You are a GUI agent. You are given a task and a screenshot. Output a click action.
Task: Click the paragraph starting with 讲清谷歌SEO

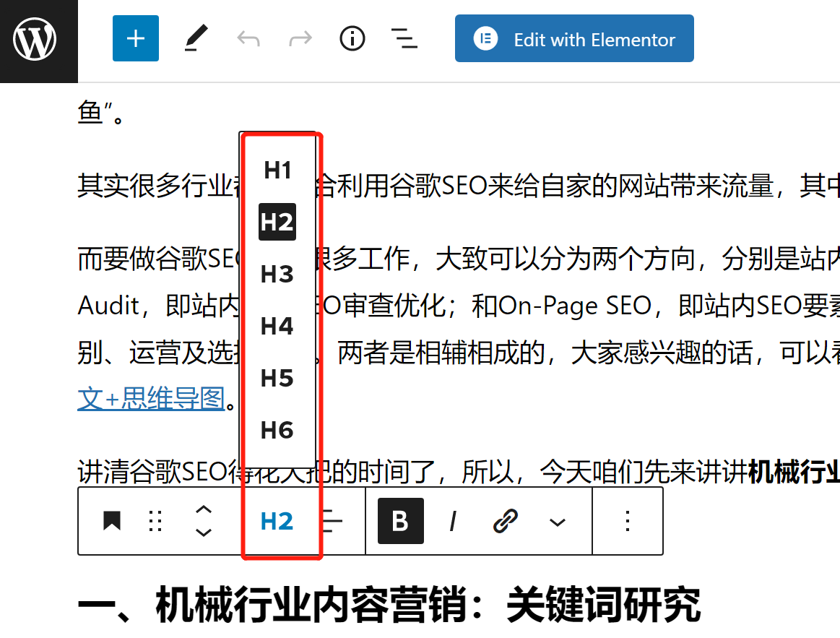click(x=459, y=472)
